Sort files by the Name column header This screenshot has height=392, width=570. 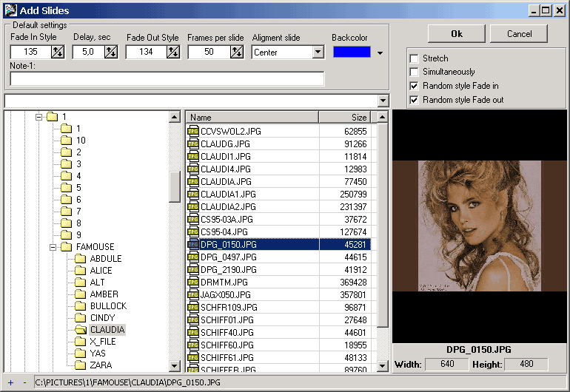(252, 117)
